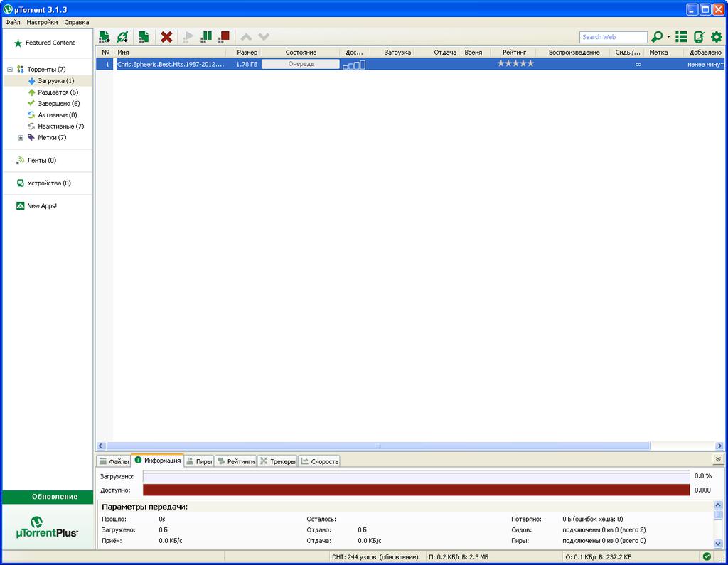Click the green network status icon
The height and width of the screenshot is (565, 728).
(707, 556)
